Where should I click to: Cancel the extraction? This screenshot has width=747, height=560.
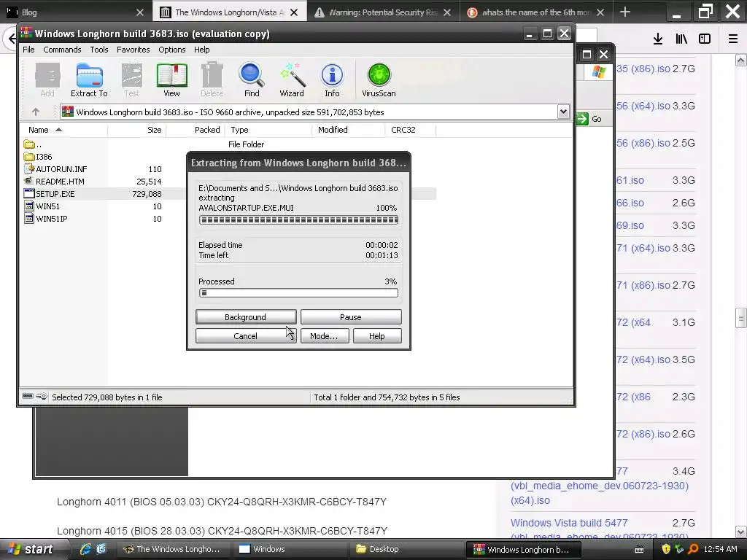pyautogui.click(x=246, y=335)
